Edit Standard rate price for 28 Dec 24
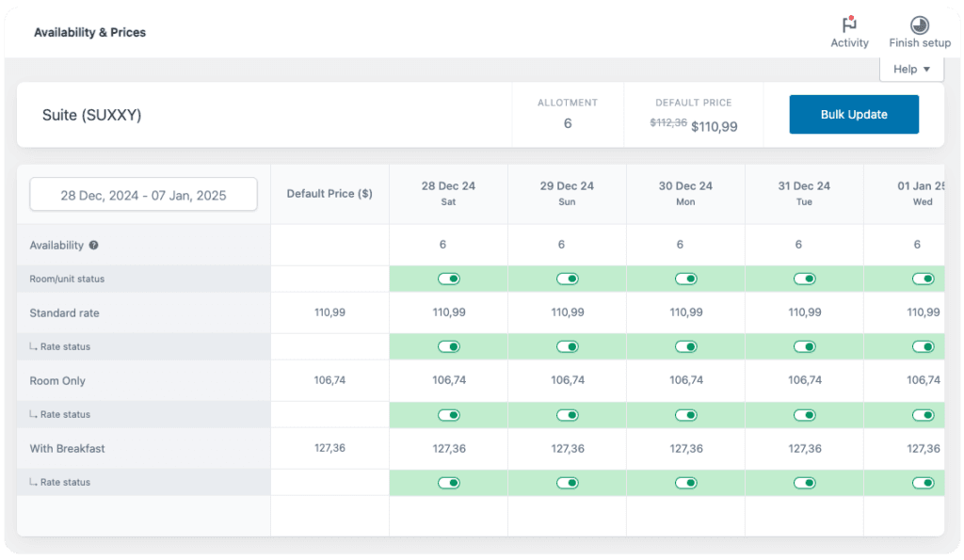Viewport: 964px width, 560px height. click(449, 312)
